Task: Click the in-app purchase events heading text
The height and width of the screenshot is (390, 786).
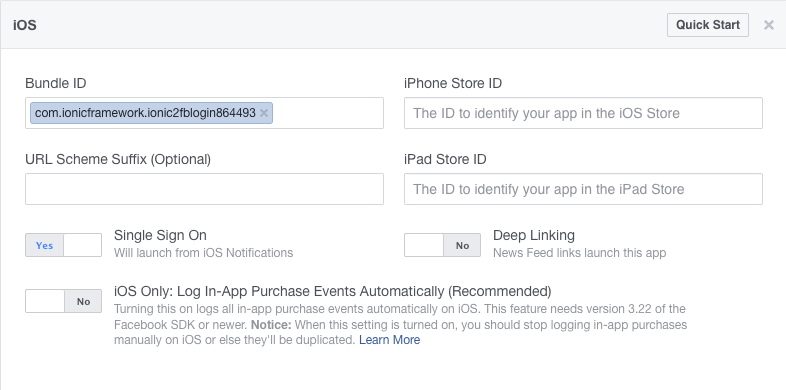Action: coord(333,291)
